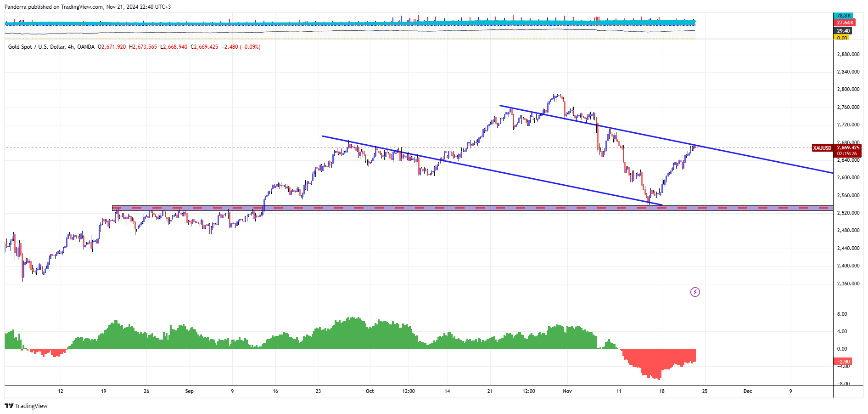The height and width of the screenshot is (414, 868).
Task: Click the red −2.90 oscillator value label
Action: (843, 362)
